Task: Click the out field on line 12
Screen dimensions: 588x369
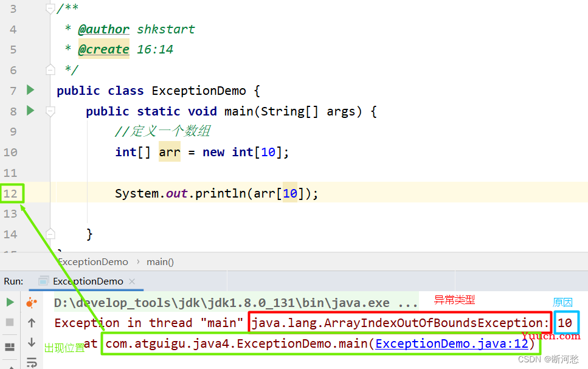Action: click(x=176, y=193)
